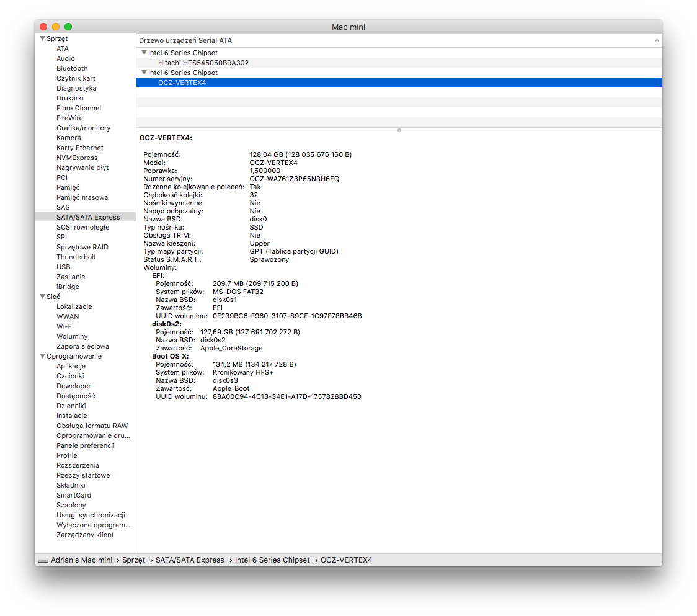This screenshot has height=616, width=697.
Task: Click Sprzęt breadcrumb in path bar
Action: pyautogui.click(x=133, y=560)
